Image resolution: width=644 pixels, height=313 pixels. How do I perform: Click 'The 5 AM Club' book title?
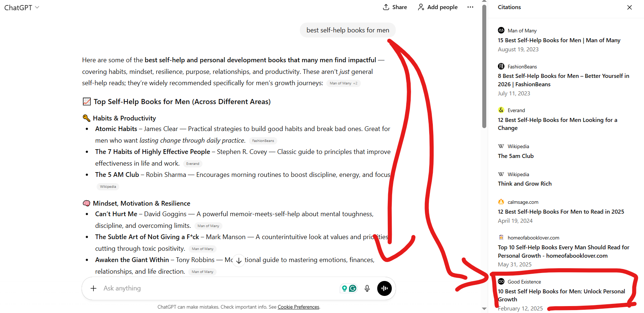[117, 175]
